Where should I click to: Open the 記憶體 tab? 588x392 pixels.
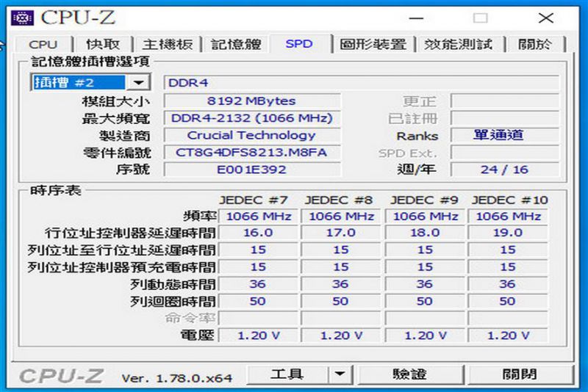236,44
